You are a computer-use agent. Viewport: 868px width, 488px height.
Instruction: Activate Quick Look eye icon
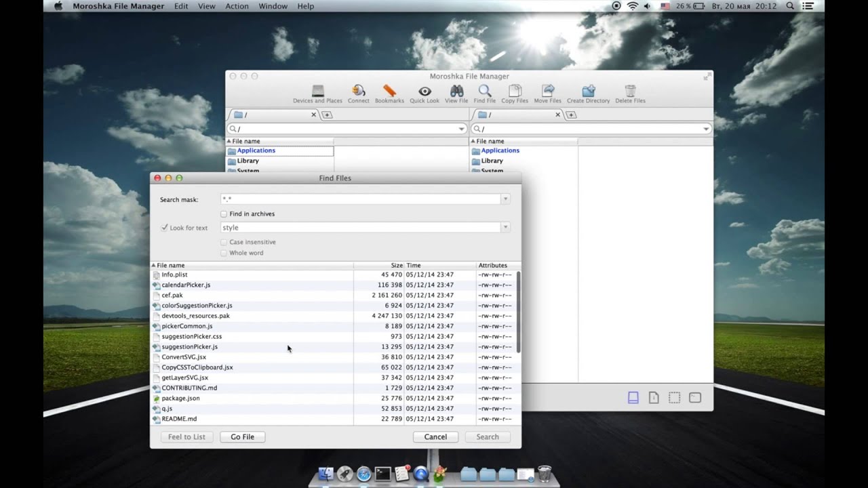[425, 91]
